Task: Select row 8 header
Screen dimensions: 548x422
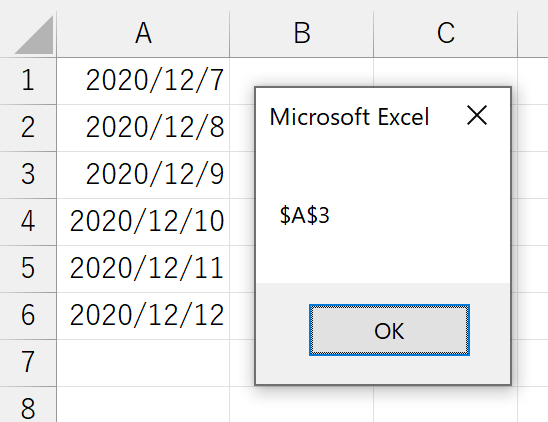Action: coord(28,405)
